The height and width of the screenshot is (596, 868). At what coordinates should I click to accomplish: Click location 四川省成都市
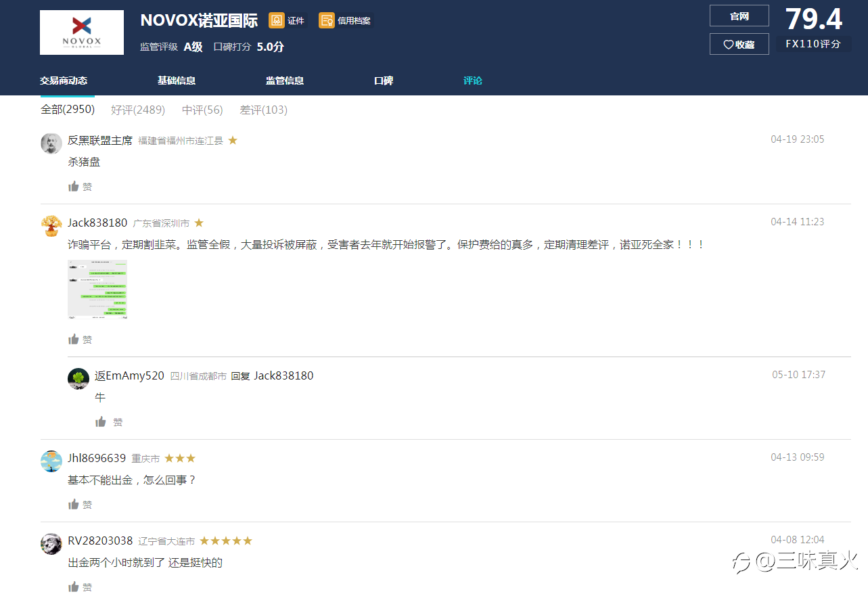pyautogui.click(x=198, y=376)
